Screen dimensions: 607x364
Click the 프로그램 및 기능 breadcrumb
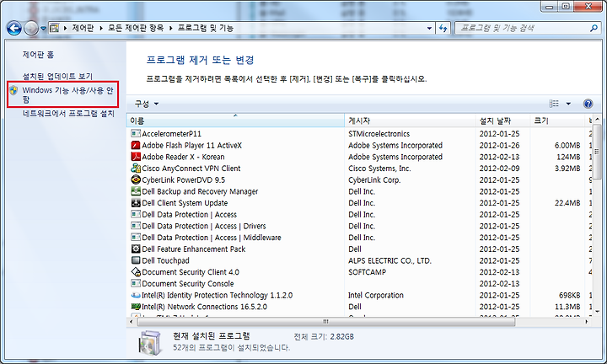pos(206,28)
